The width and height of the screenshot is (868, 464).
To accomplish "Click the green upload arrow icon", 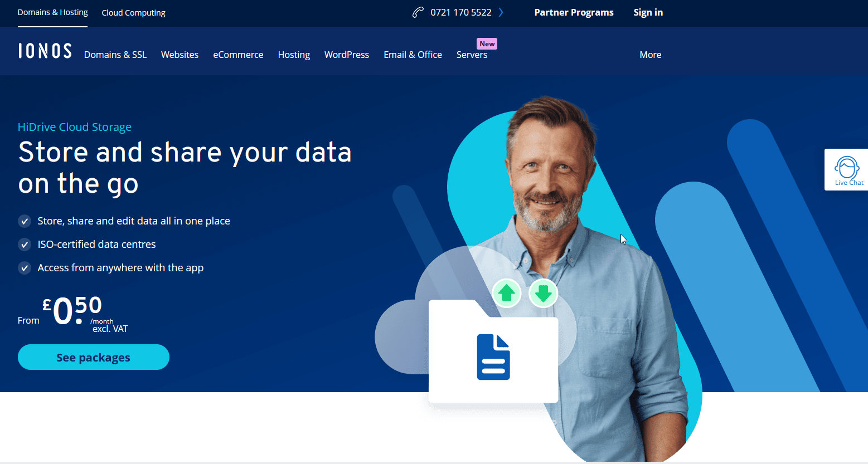I will point(507,292).
